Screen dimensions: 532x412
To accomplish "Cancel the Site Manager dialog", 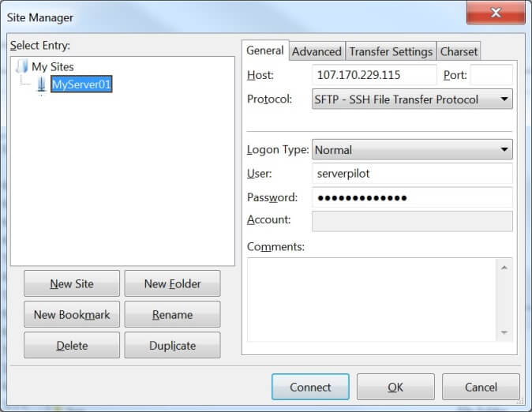I will (481, 388).
